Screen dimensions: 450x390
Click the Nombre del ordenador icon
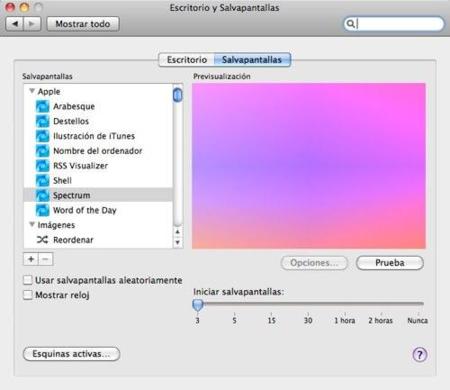(42, 151)
